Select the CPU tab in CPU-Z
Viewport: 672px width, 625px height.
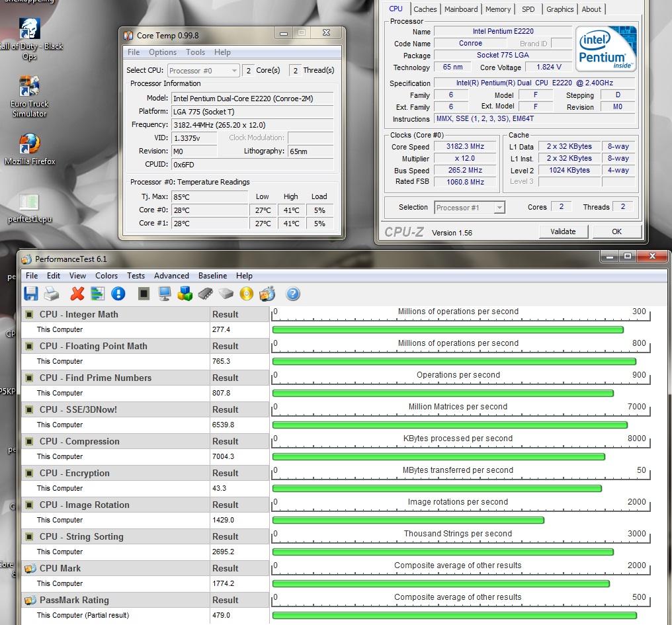pyautogui.click(x=396, y=9)
